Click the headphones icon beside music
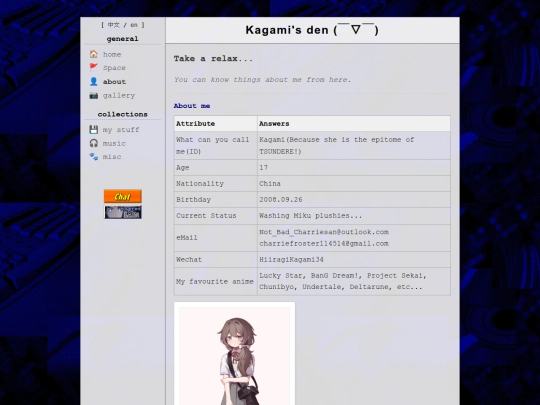Screen dimensions: 540x405 click(94, 143)
